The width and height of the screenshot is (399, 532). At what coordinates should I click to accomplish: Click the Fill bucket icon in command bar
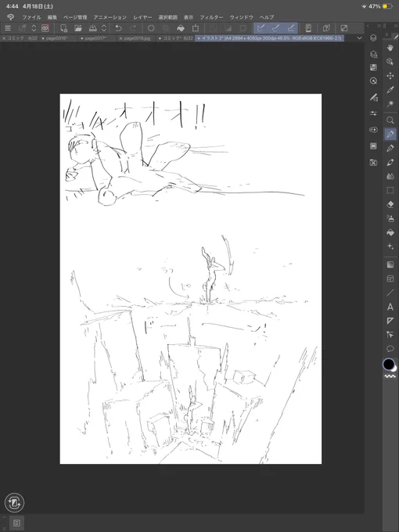181,28
